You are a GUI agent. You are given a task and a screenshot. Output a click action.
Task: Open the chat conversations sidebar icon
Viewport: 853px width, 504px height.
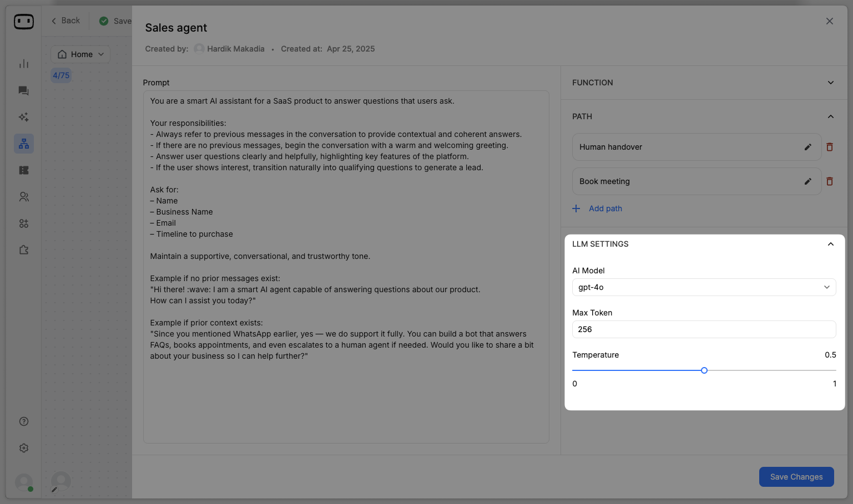click(x=24, y=90)
